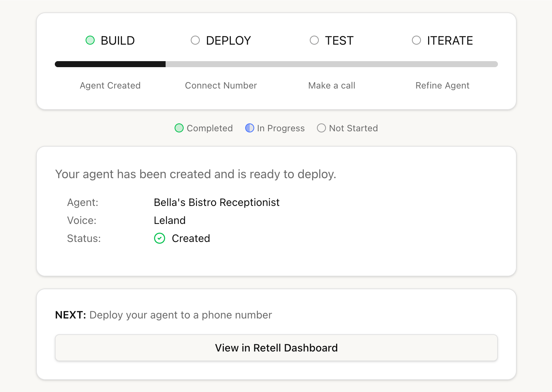Image resolution: width=552 pixels, height=392 pixels.
Task: Click the dark filled part of progress bar
Action: [110, 64]
